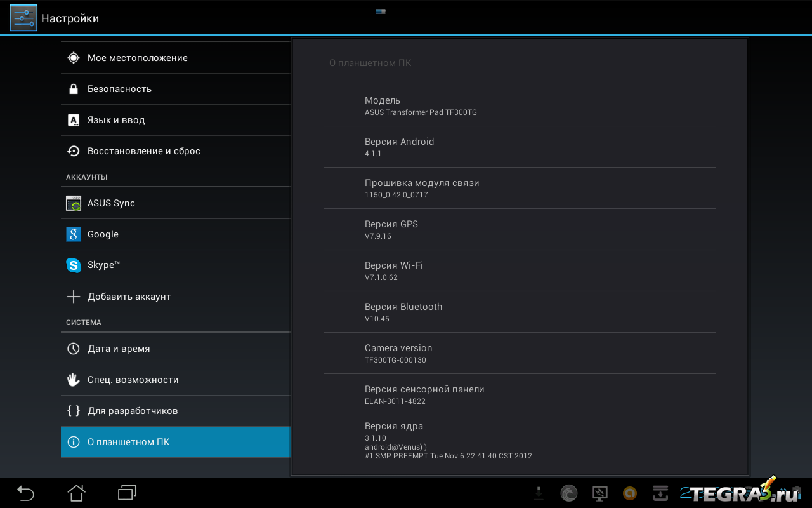
Task: Tap the A icon beside Язык и ввод
Action: (x=74, y=120)
